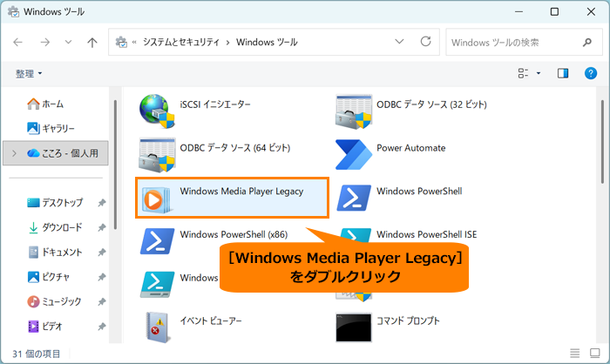Open ビデオ quick access folder
The width and height of the screenshot is (610, 364).
pyautogui.click(x=45, y=327)
